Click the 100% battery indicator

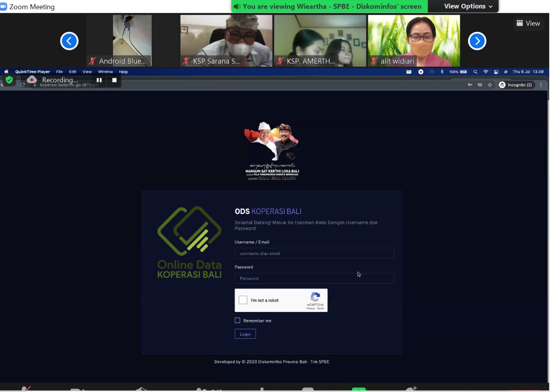coord(458,72)
